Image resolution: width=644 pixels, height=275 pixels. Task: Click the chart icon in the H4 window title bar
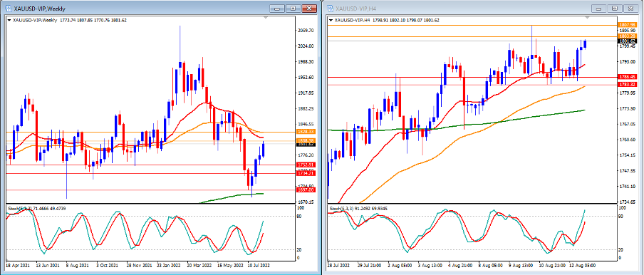coord(330,9)
